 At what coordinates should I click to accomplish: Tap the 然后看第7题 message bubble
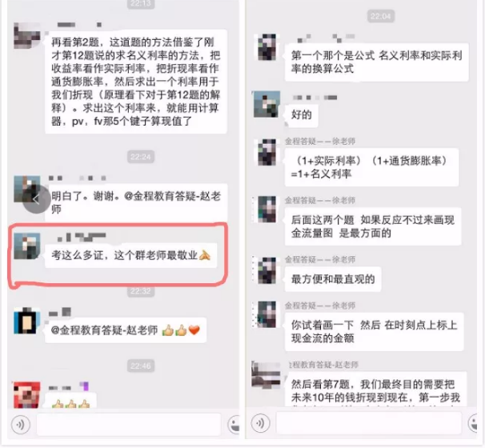(376, 390)
